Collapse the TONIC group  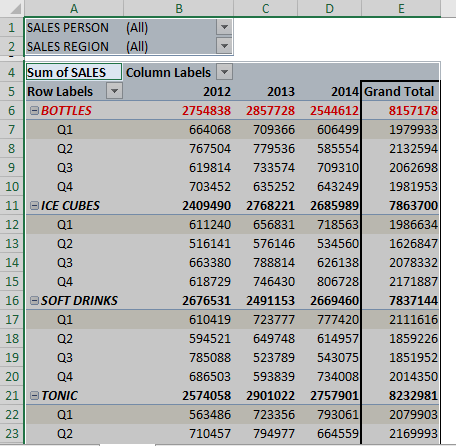(34, 395)
